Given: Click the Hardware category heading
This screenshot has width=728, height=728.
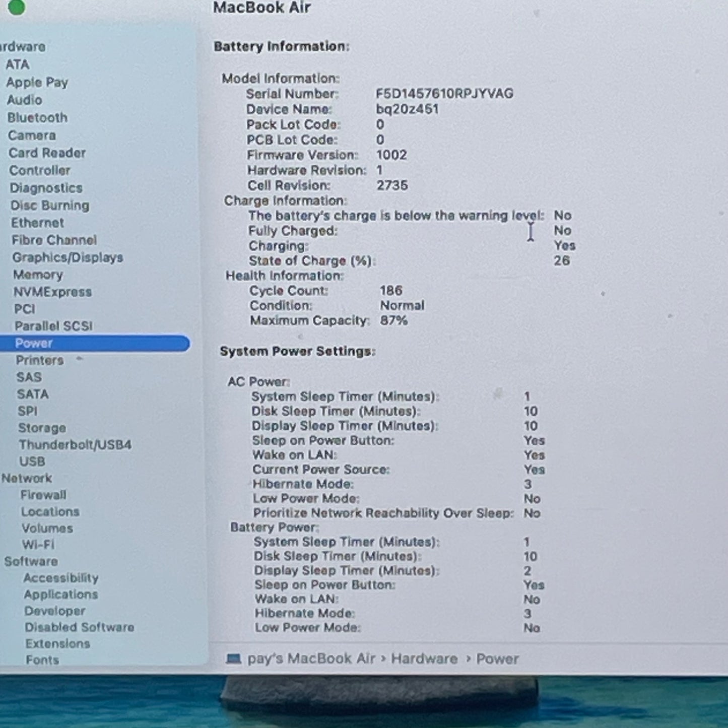Looking at the screenshot, I should pyautogui.click(x=23, y=46).
